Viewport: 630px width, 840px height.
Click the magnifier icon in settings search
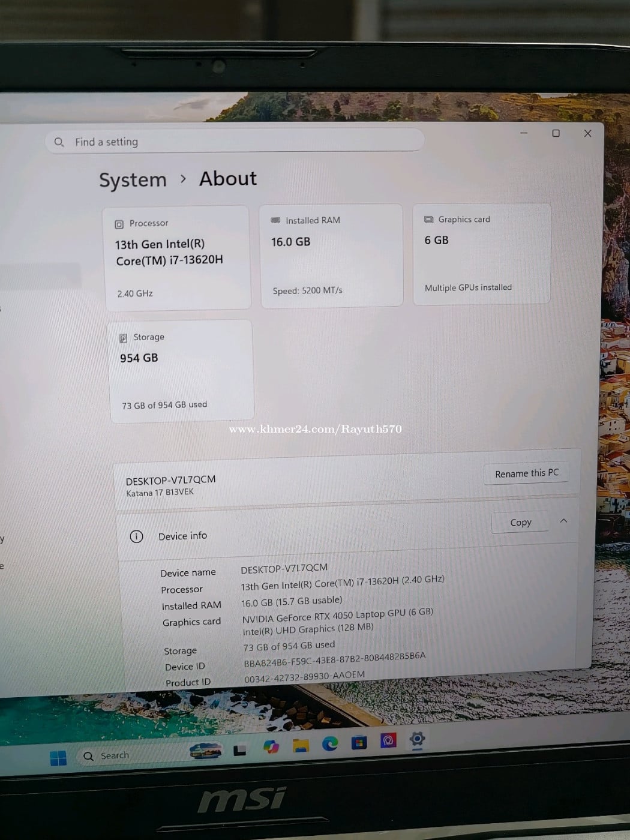(x=59, y=142)
